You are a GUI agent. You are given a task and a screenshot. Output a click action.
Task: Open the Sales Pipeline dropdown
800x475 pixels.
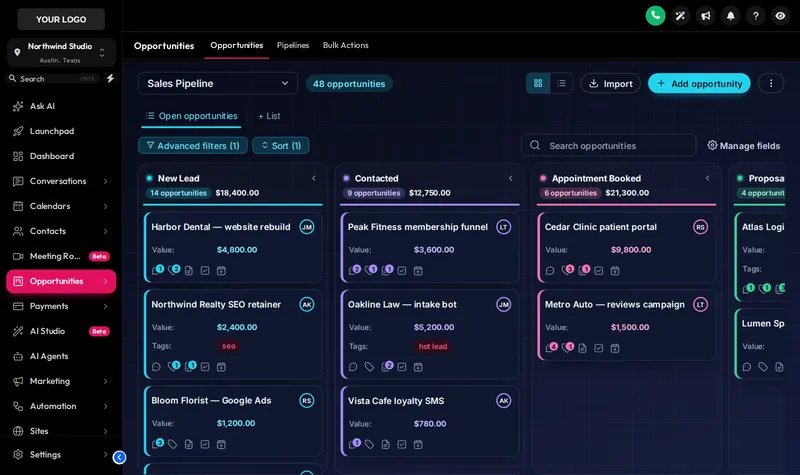click(x=218, y=83)
